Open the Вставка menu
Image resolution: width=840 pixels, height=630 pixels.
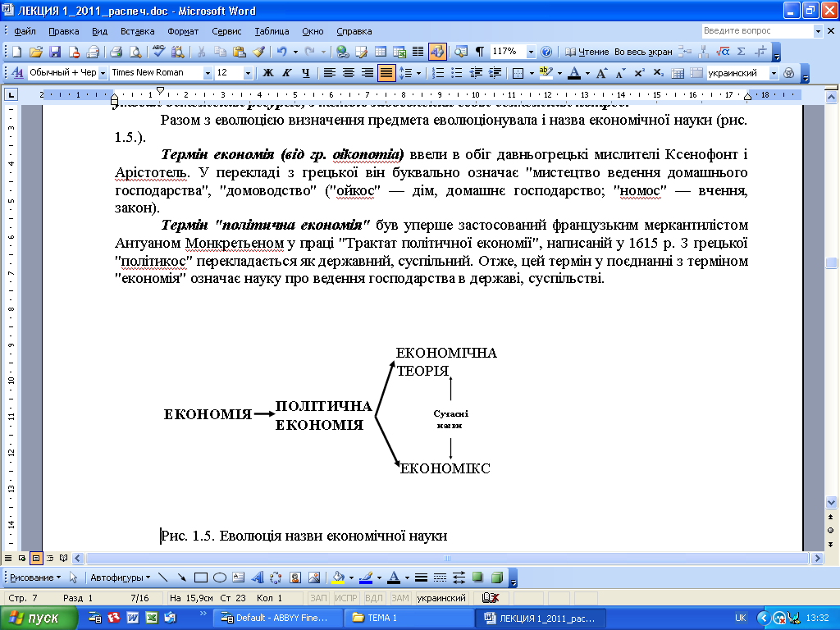pyautogui.click(x=137, y=31)
